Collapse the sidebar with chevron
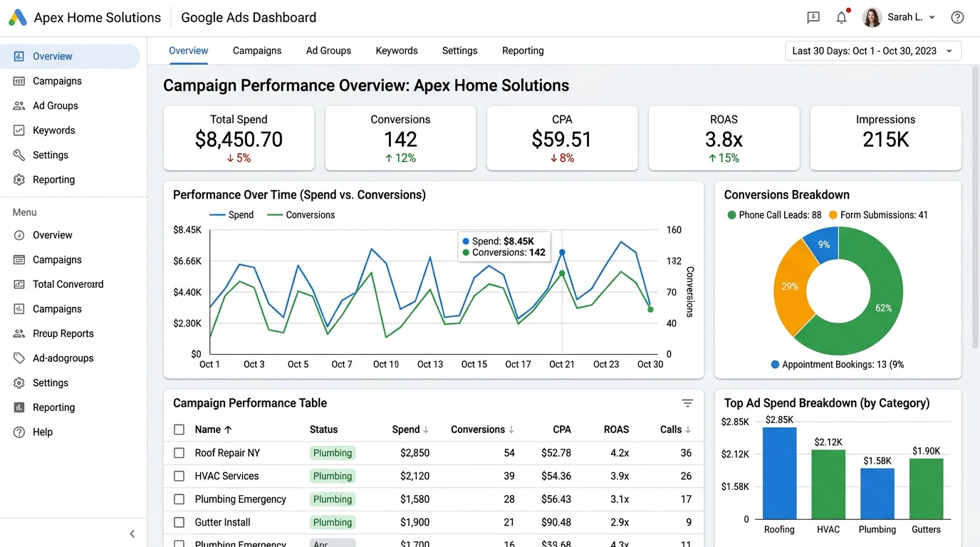980x547 pixels. [x=132, y=534]
